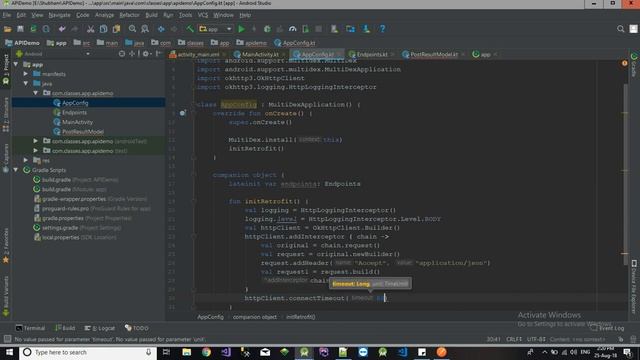Switch to the activity_main.xml editor tab
The height and width of the screenshot is (360, 640).
[198, 54]
